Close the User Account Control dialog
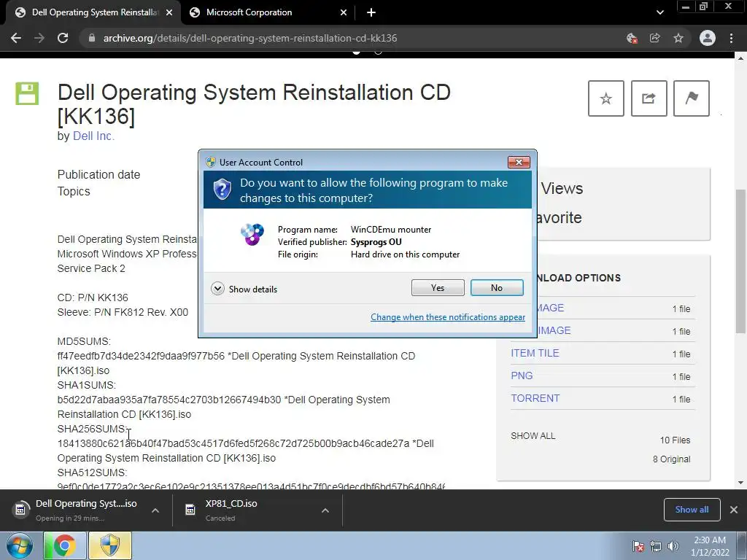 (x=519, y=163)
